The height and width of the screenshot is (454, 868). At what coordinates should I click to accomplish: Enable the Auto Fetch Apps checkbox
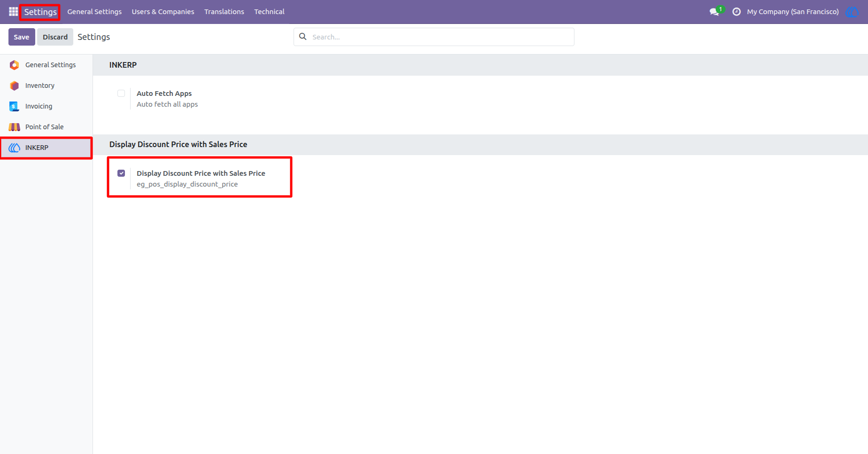click(x=121, y=93)
